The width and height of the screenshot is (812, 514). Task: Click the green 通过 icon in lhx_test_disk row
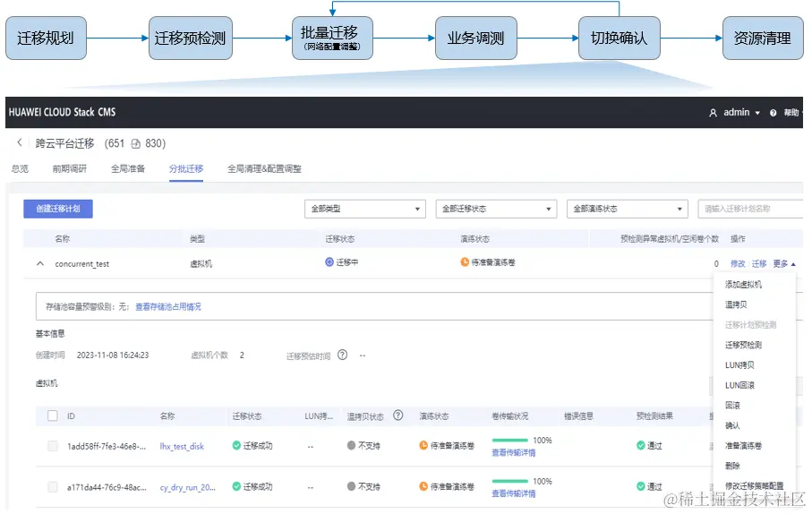641,446
